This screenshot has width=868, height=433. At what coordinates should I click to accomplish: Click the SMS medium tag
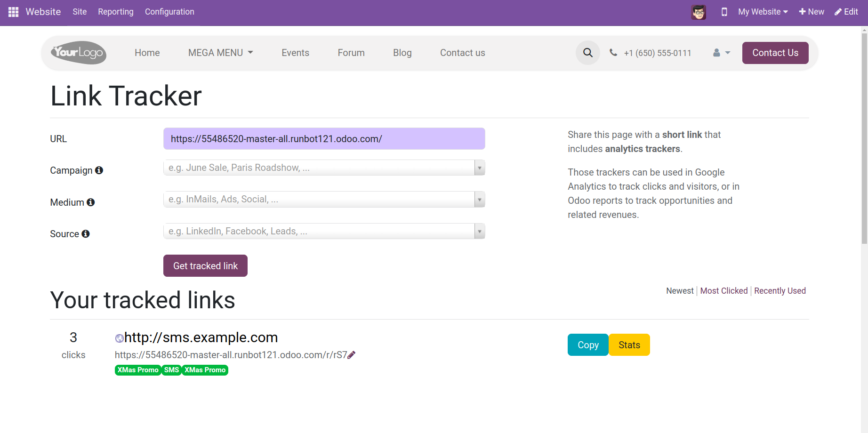coord(171,370)
